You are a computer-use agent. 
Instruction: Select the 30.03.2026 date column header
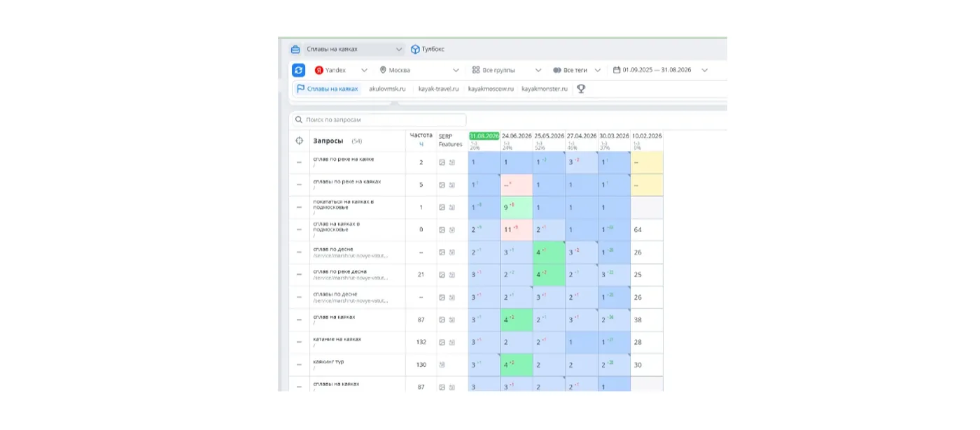pyautogui.click(x=614, y=136)
